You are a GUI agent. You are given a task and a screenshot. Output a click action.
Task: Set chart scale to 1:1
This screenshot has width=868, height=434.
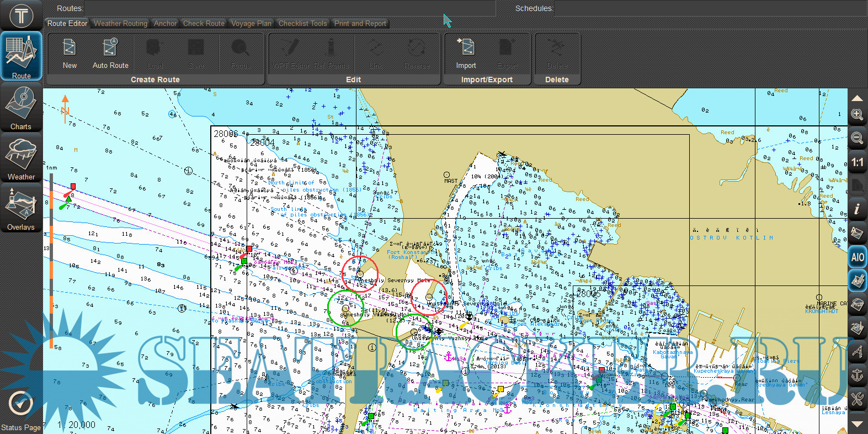(857, 162)
